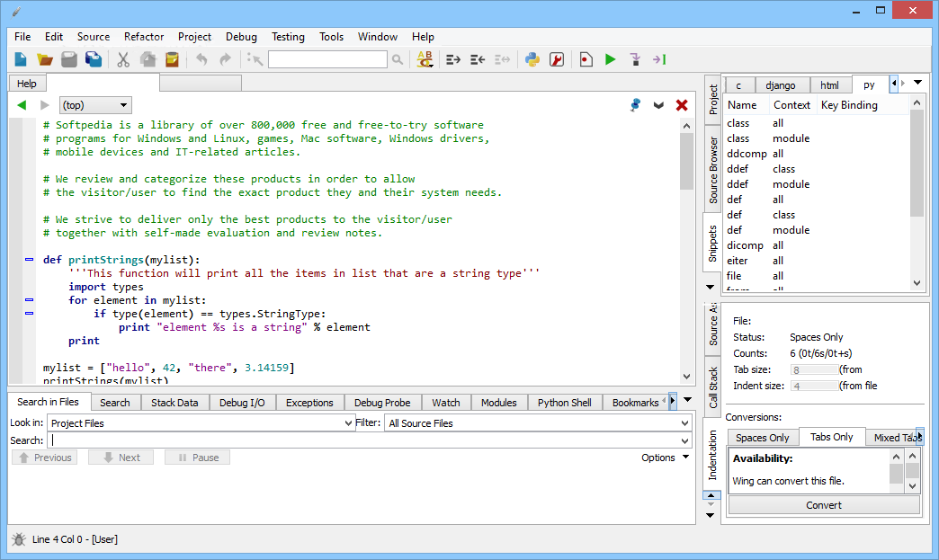Click in the Search text input field
Viewport: 939px width, 560px height.
(363, 440)
